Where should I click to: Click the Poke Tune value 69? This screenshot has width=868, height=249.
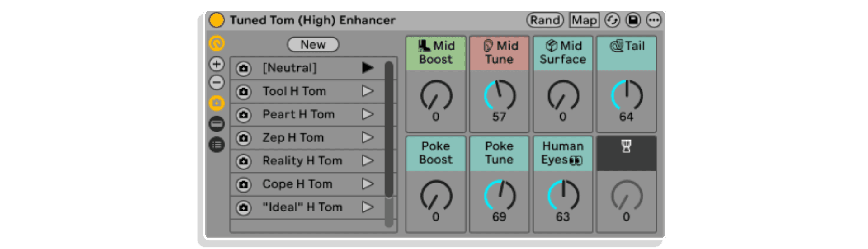(x=499, y=217)
